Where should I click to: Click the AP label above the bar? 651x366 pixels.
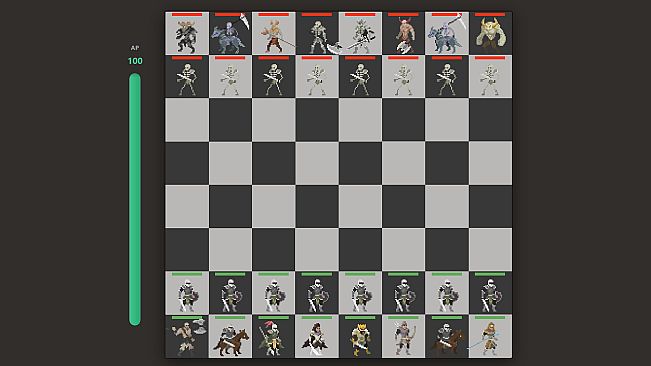135,48
